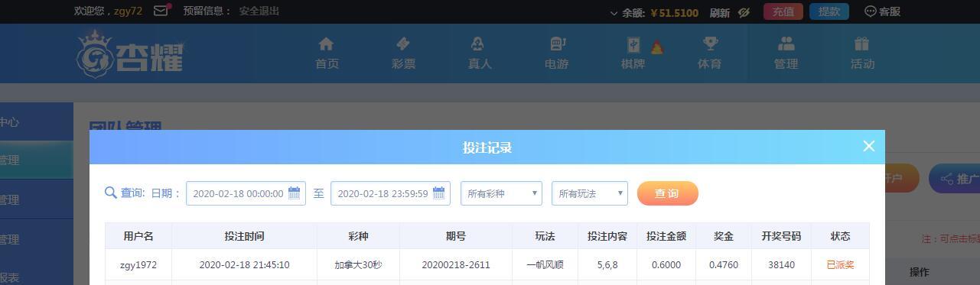
Task: Click bet content cell 5,6,8
Action: 607,265
